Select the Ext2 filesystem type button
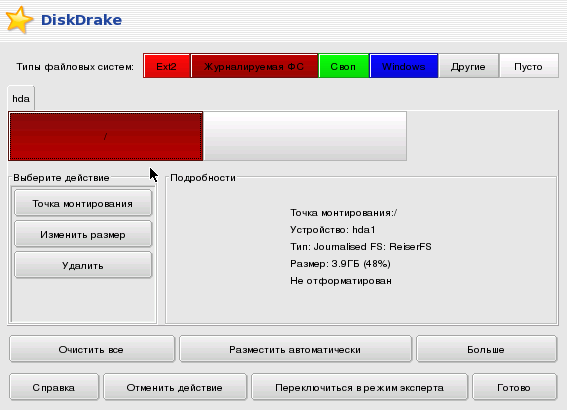Image resolution: width=567 pixels, height=410 pixels. (167, 66)
